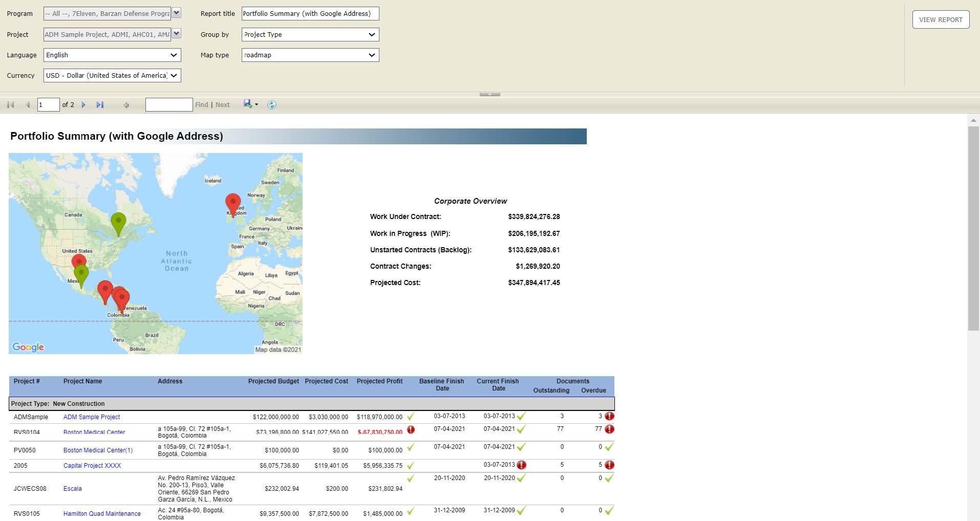
Task: Open the Group by dropdown
Action: tap(372, 34)
